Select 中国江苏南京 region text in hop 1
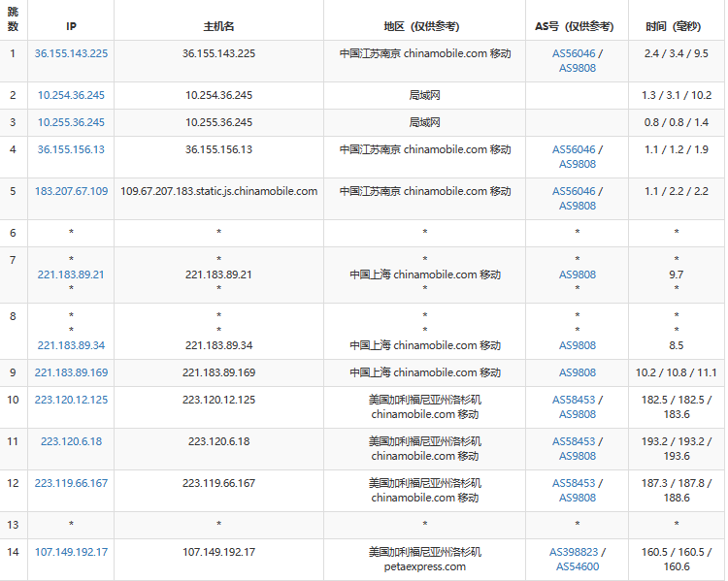This screenshot has height=581, width=728. (370, 53)
